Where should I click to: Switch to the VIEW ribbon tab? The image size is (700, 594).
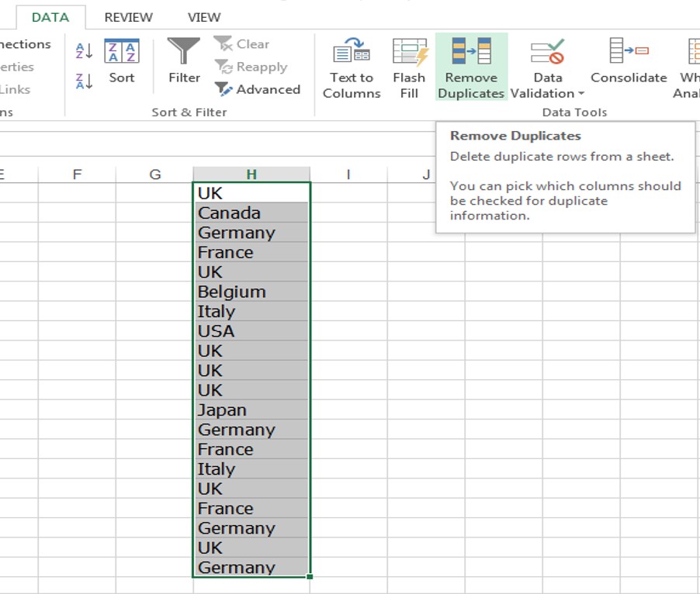(x=204, y=17)
